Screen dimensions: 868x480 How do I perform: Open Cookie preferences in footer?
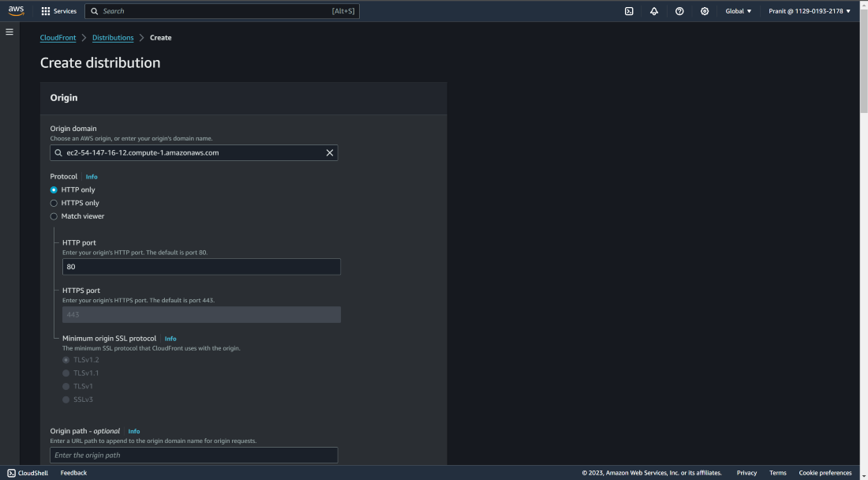coord(825,473)
